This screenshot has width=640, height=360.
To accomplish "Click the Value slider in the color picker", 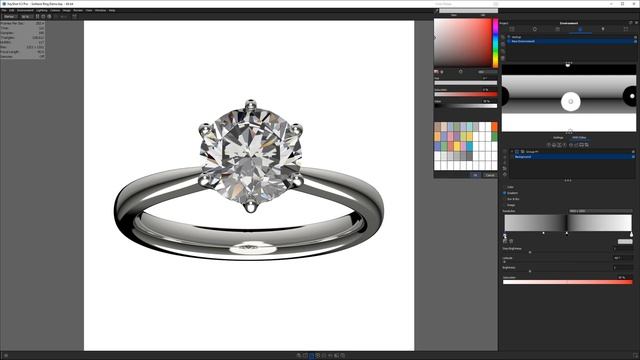I will [466, 105].
